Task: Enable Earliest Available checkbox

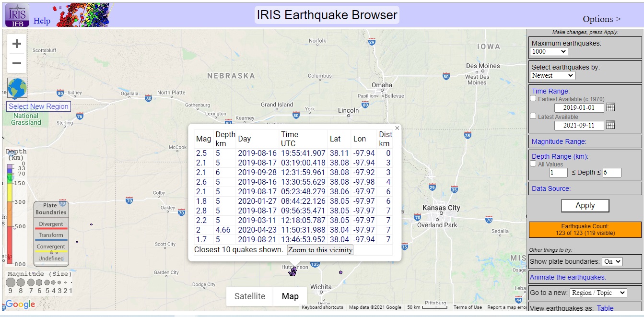Action: pos(533,98)
